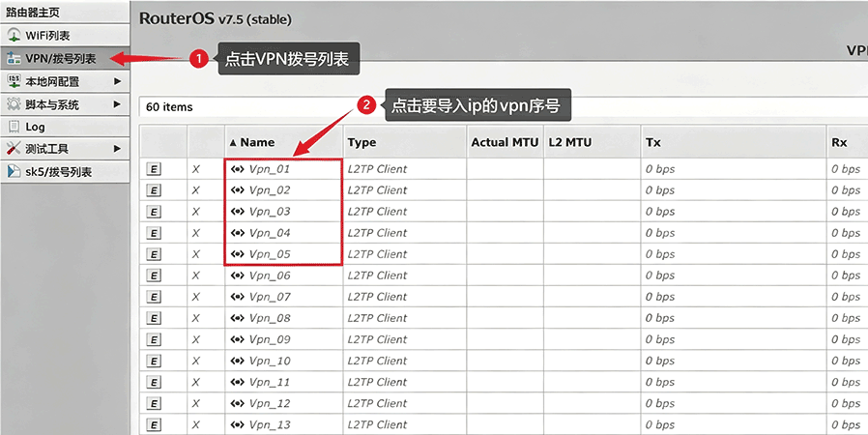Select the Vpn_11 name cell
Image resolution: width=868 pixels, height=435 pixels.
click(x=284, y=382)
